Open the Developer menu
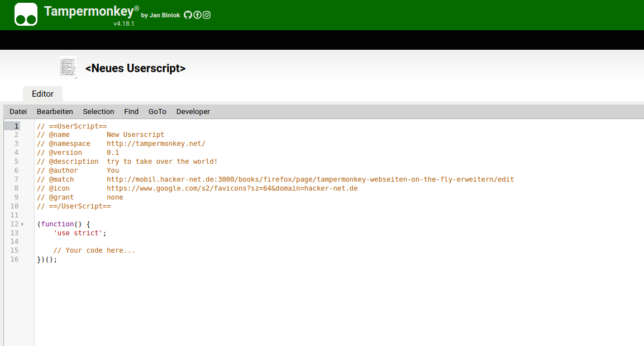Viewport: 644px width, 346px height. [193, 111]
